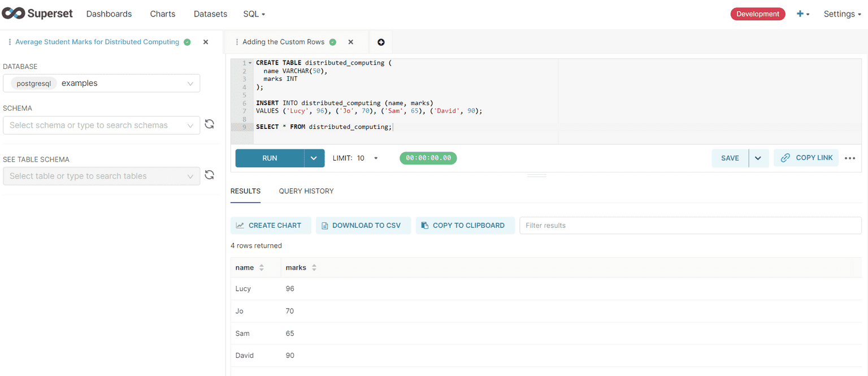Refresh the schemas list with the refresh icon
Image resolution: width=868 pixels, height=376 pixels.
point(209,124)
